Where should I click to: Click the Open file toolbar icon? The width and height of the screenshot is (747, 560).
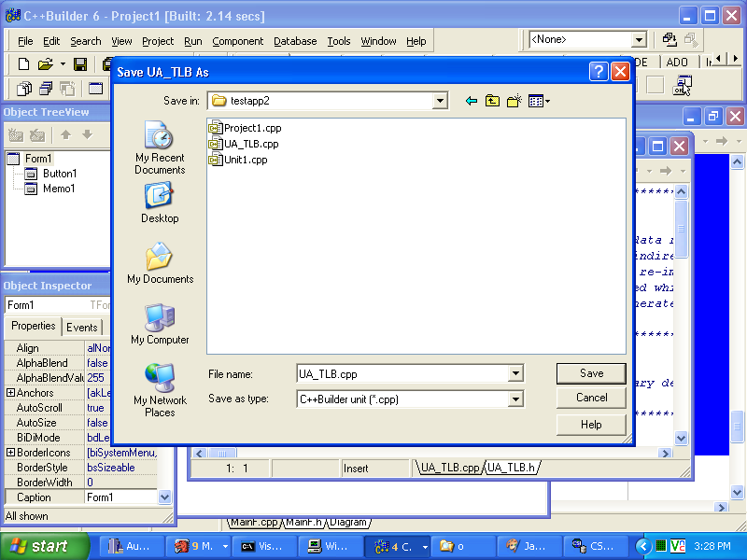tap(45, 63)
